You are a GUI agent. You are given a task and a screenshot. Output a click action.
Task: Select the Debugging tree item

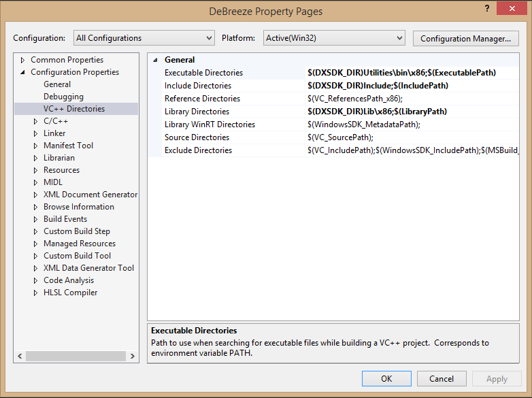tap(63, 97)
